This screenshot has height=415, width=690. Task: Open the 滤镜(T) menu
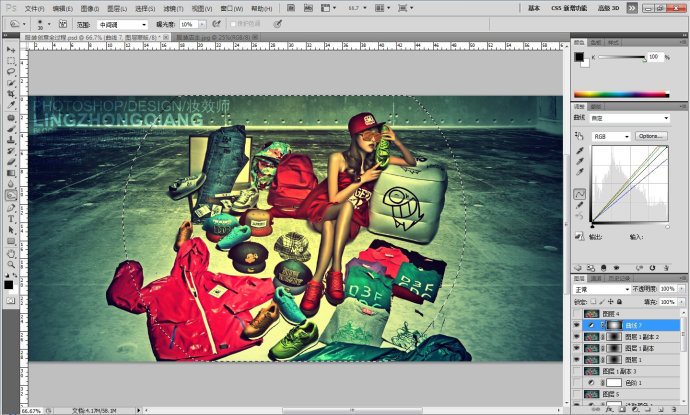(x=173, y=8)
